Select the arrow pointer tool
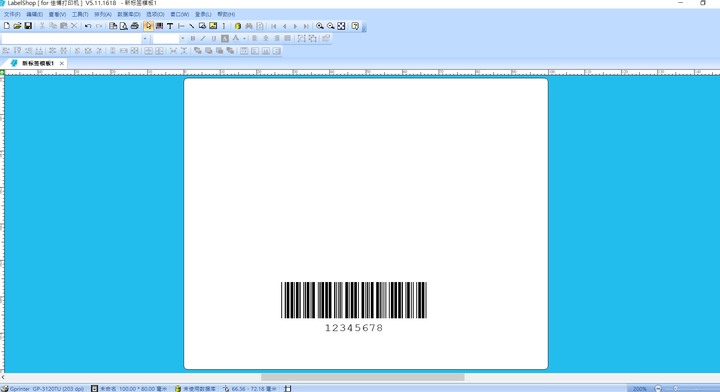This screenshot has height=392, width=720. click(x=148, y=26)
